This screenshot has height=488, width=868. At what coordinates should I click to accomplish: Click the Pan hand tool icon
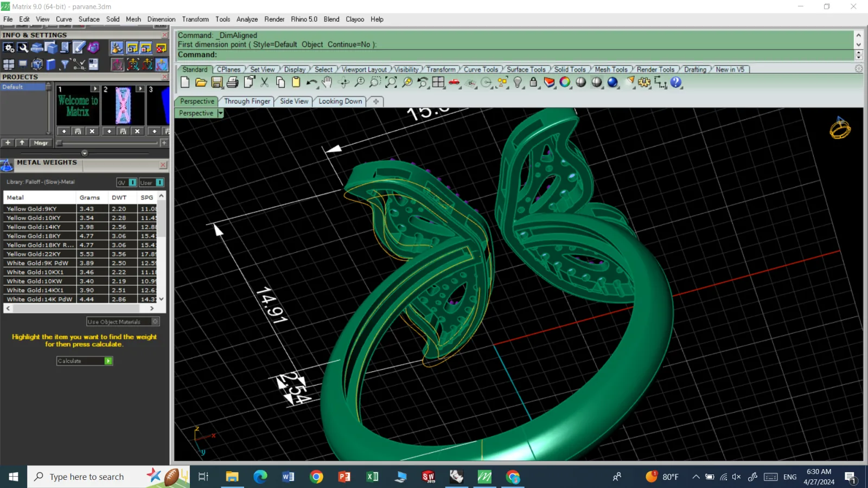pyautogui.click(x=327, y=82)
